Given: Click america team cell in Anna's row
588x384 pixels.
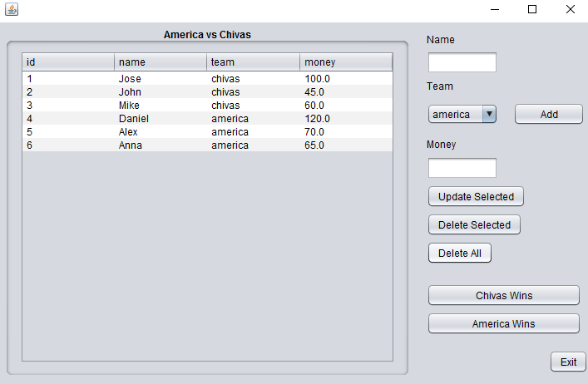Looking at the screenshot, I should tap(253, 145).
